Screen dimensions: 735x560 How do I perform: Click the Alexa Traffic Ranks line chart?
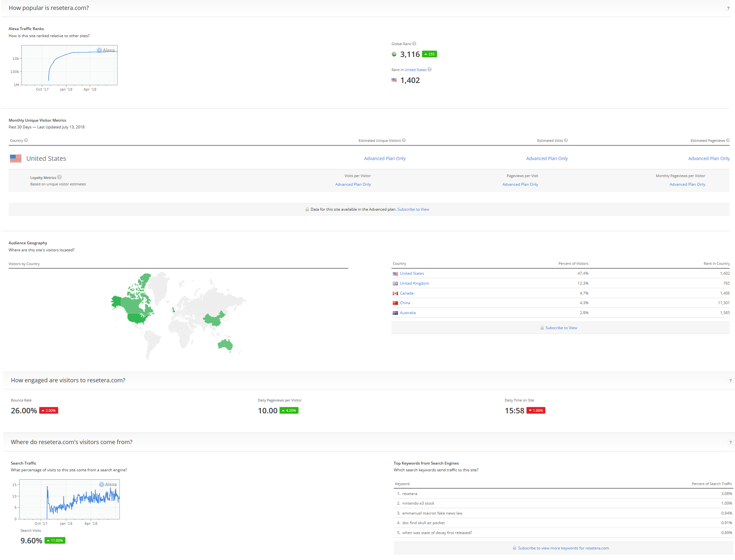[x=69, y=65]
